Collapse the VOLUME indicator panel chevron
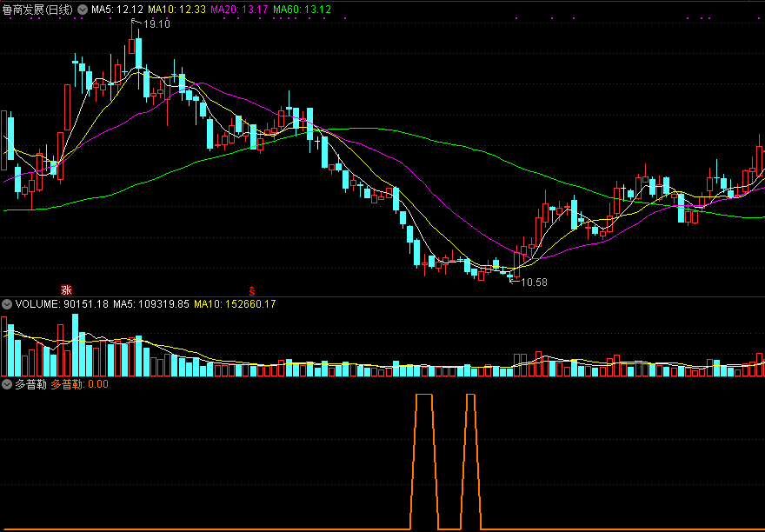 (x=7, y=304)
